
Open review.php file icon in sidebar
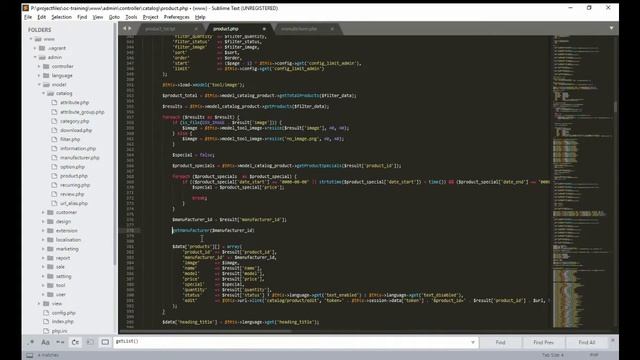(54, 194)
